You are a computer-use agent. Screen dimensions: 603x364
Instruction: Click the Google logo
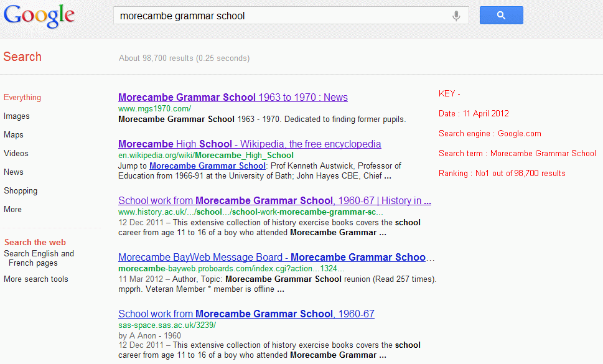click(x=39, y=16)
